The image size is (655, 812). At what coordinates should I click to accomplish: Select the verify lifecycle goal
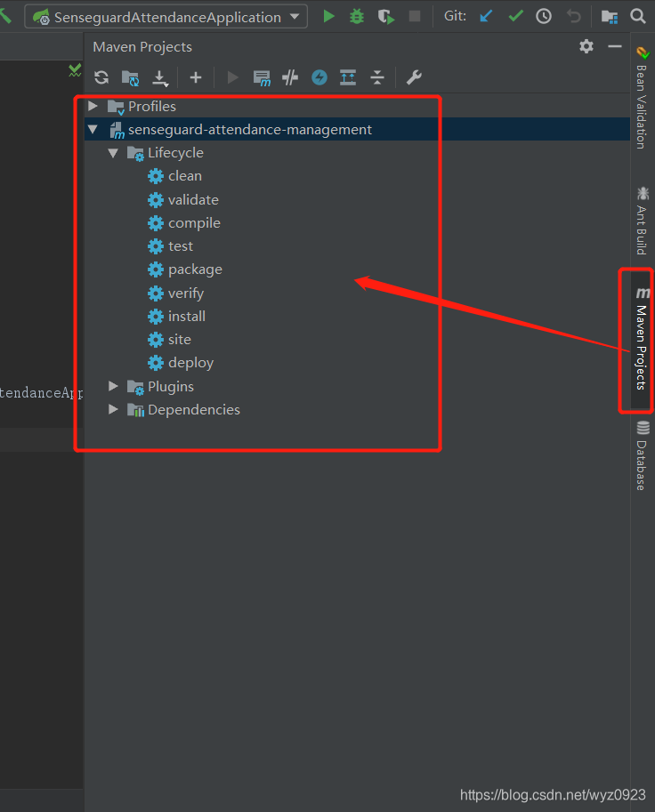[x=186, y=293]
